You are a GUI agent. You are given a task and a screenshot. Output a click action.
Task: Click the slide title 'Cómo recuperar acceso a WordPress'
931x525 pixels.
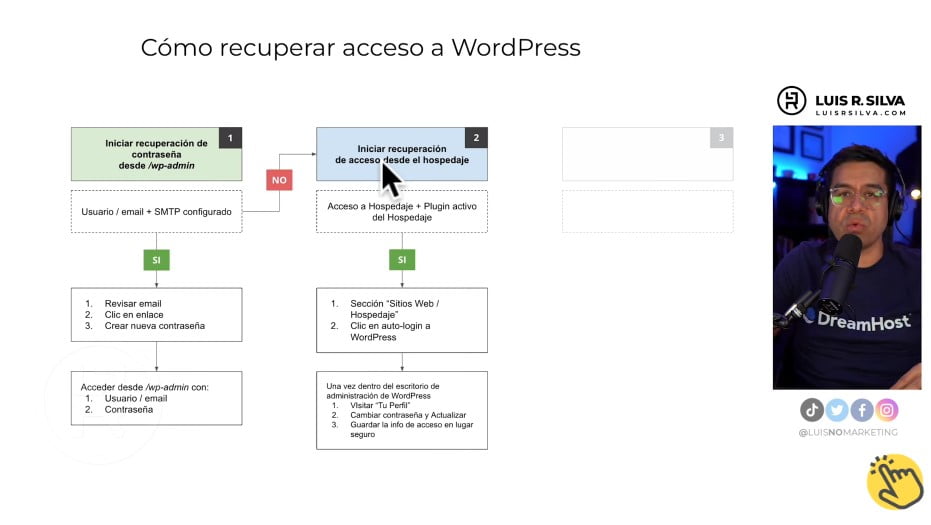coord(360,48)
